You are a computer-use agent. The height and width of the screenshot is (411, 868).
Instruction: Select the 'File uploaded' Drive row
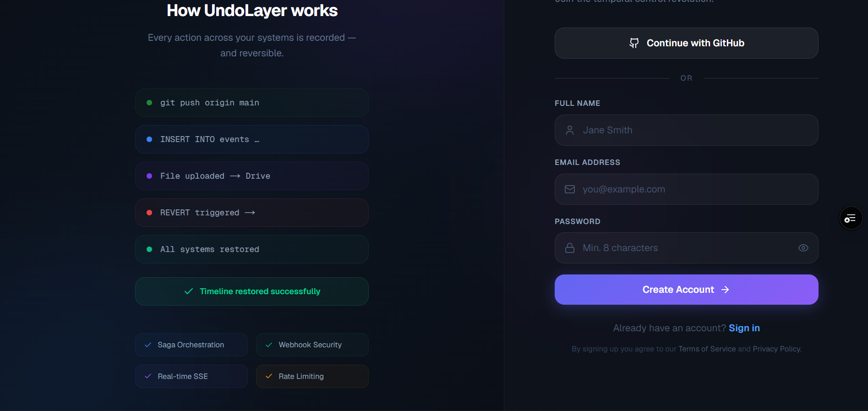click(x=252, y=176)
